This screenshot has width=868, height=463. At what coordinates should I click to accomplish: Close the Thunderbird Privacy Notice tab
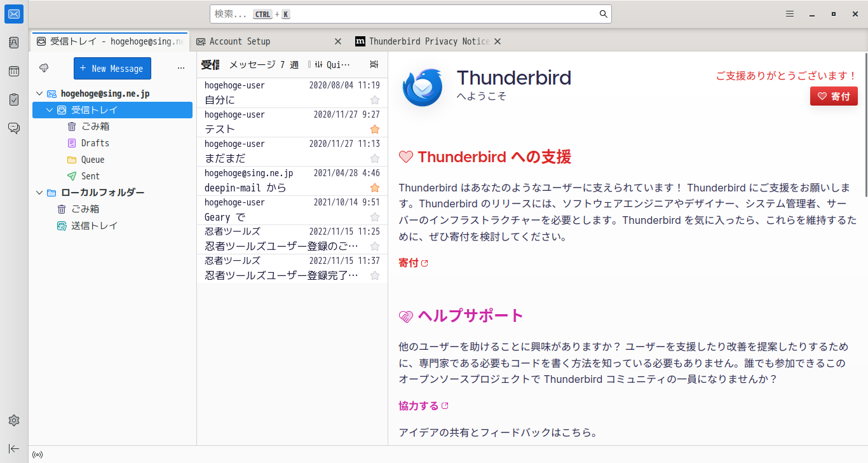498,41
